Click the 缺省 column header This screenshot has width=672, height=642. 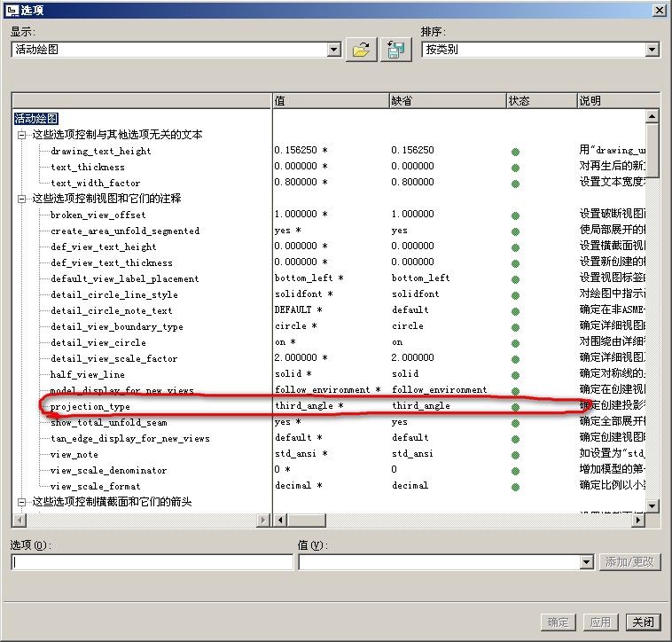coord(448,101)
